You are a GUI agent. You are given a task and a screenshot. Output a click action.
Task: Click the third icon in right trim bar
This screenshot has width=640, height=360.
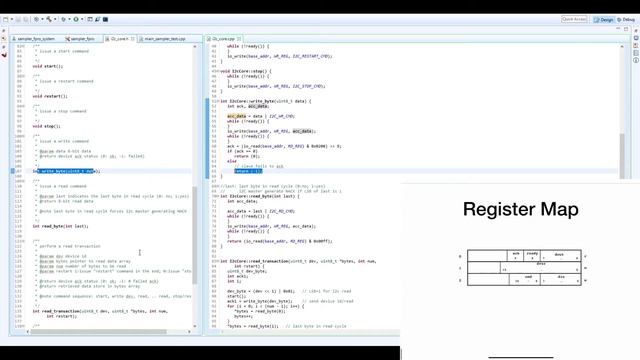point(636,46)
